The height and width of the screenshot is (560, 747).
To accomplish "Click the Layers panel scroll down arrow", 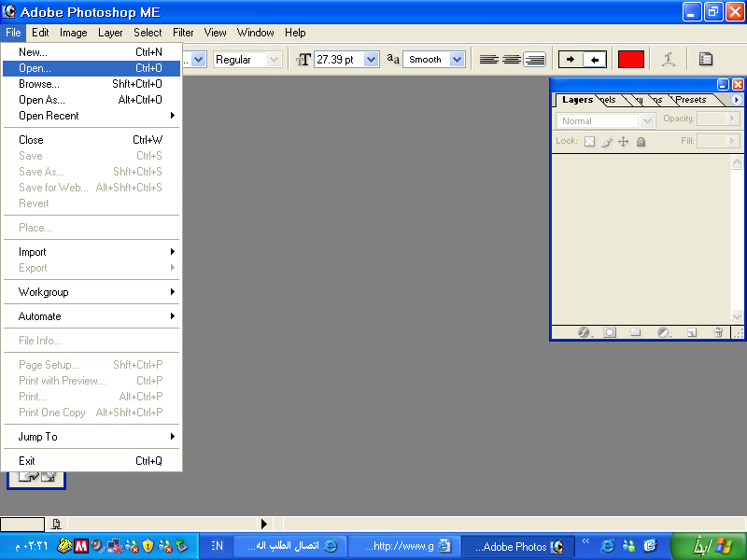I will pyautogui.click(x=737, y=315).
